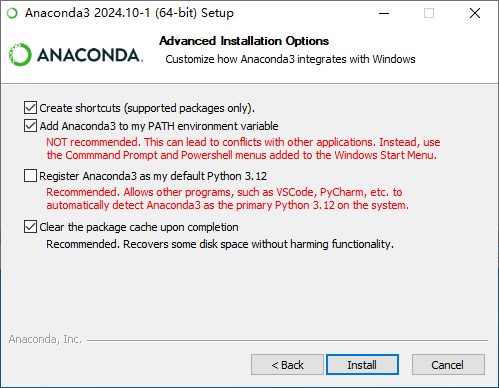Screen dimensions: 499x388
Task: Start installation with the Install button
Action: [362, 365]
